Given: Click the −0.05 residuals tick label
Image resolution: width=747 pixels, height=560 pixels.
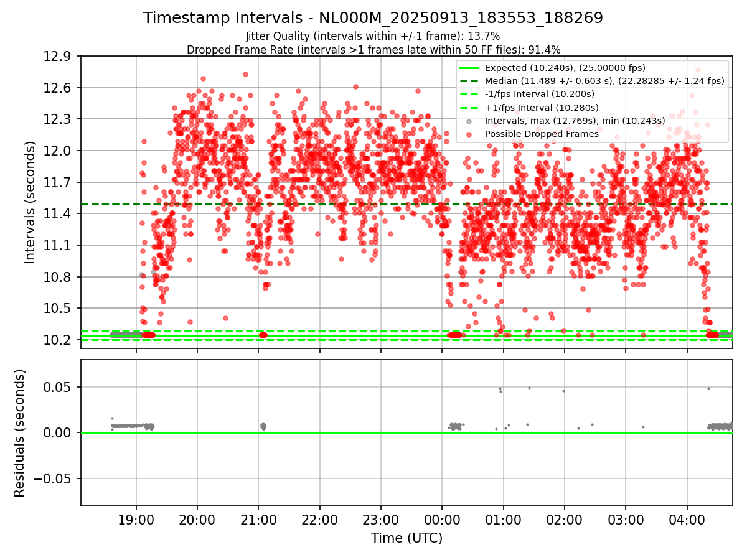Looking at the screenshot, I should tap(52, 478).
